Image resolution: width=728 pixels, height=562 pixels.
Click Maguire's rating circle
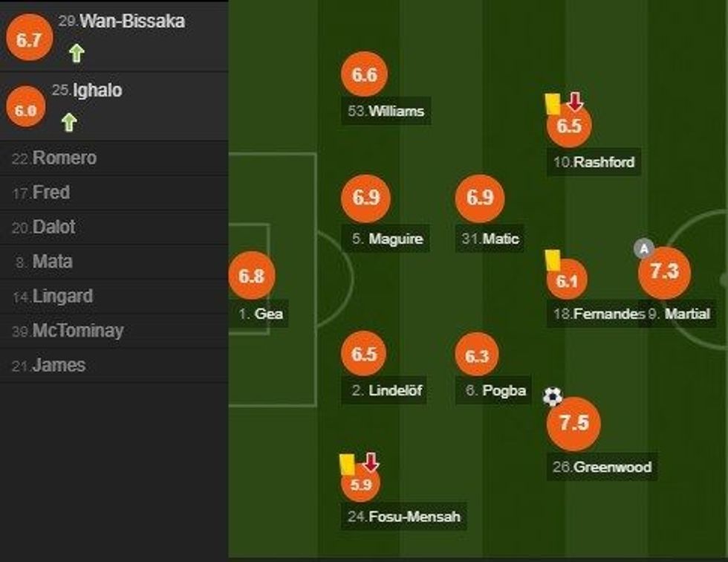coord(367,198)
